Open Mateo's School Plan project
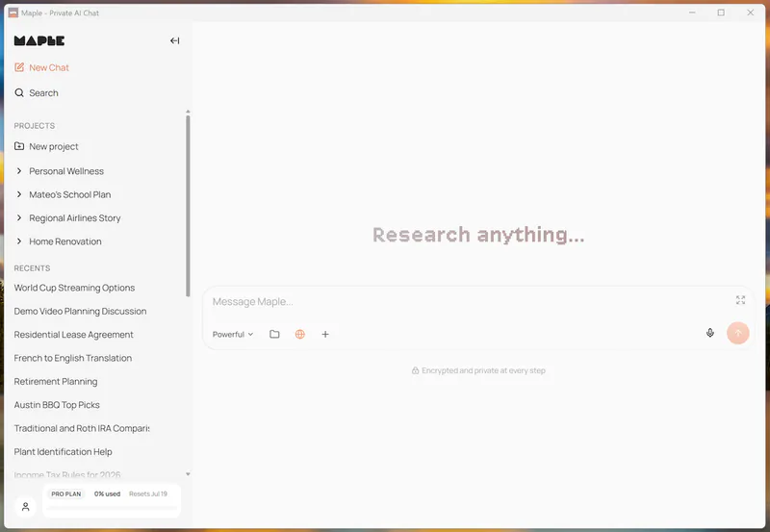This screenshot has height=532, width=770. point(69,195)
